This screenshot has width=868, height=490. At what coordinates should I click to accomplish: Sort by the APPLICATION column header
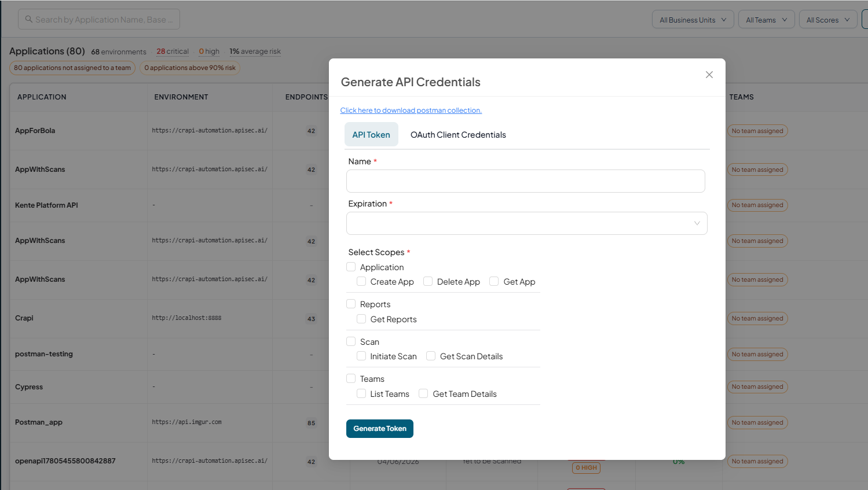[x=42, y=97]
